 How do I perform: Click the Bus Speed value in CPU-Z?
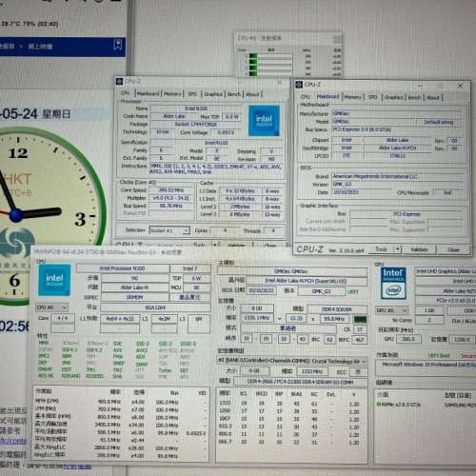tap(171, 206)
